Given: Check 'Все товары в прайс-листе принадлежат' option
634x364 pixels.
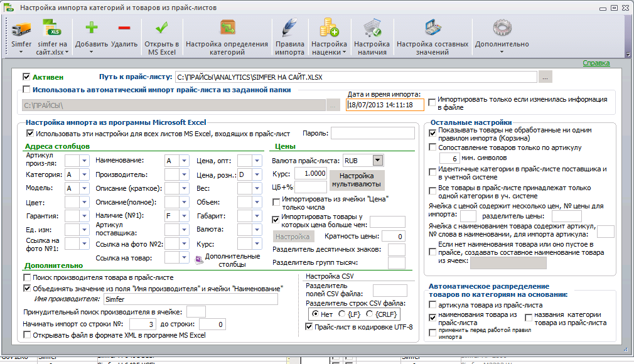Looking at the screenshot, I should click(x=433, y=191).
